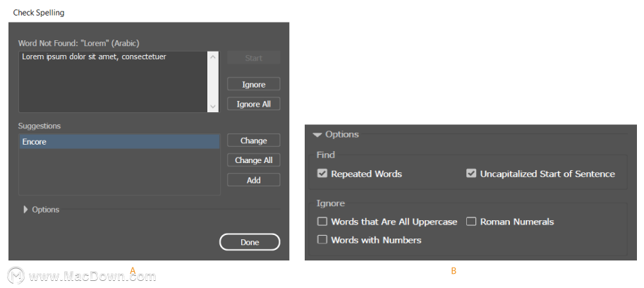Add the word to the dictionary
644x288 pixels.
click(253, 180)
